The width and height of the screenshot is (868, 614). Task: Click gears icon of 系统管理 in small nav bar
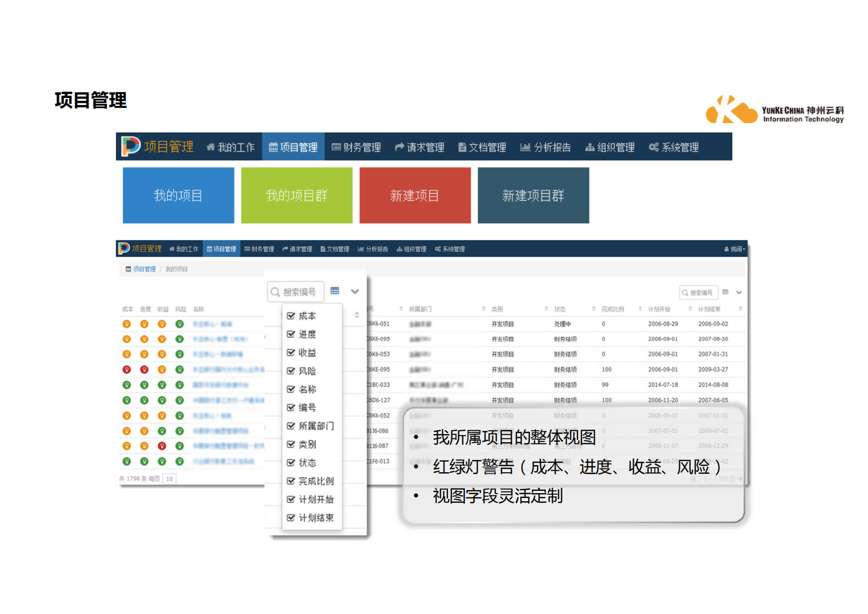click(x=438, y=249)
